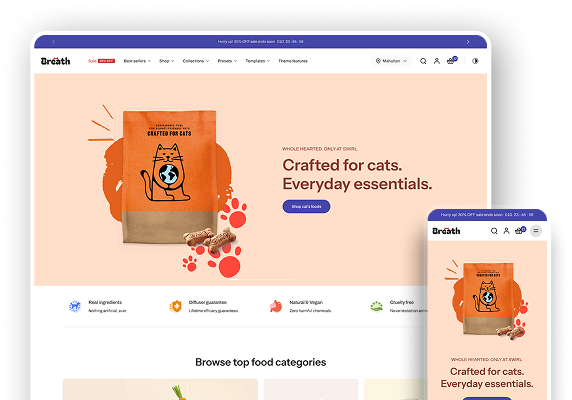
Task: Expand the Shop dropdown menu
Action: 166,61
